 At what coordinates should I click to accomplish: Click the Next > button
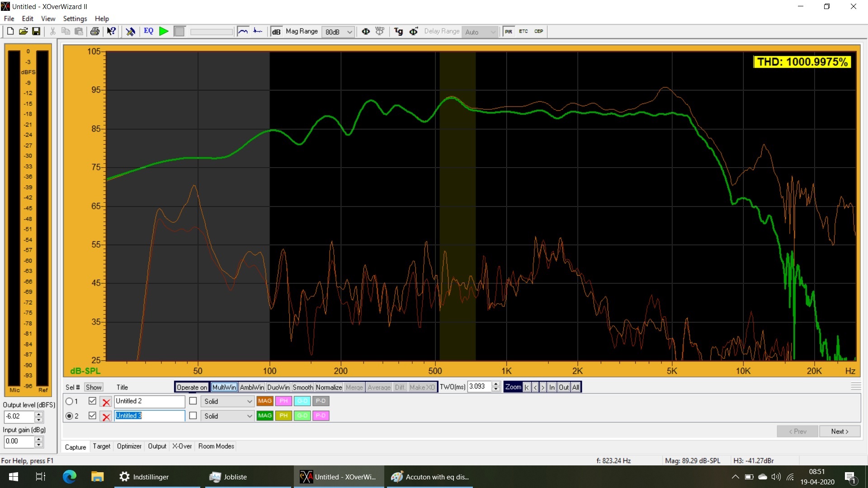click(840, 432)
